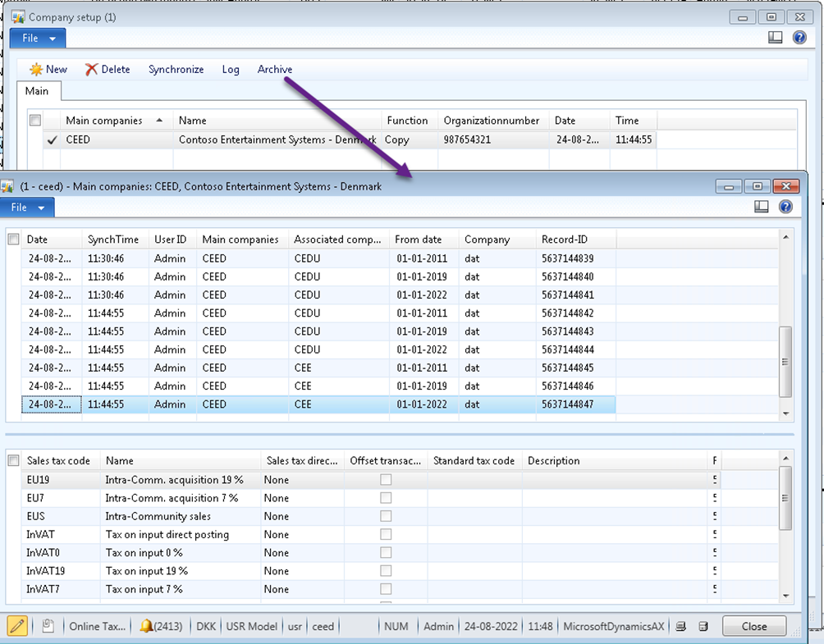Toggle Offset transaction checkbox for InVAT19
This screenshot has height=644, width=824.
click(x=386, y=571)
